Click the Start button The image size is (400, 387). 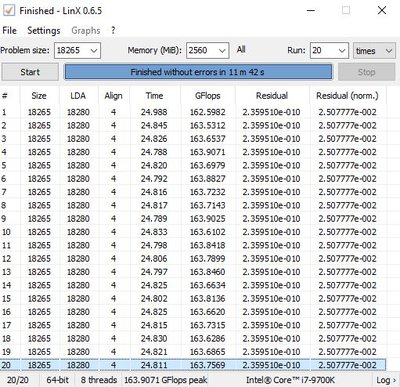pos(30,72)
